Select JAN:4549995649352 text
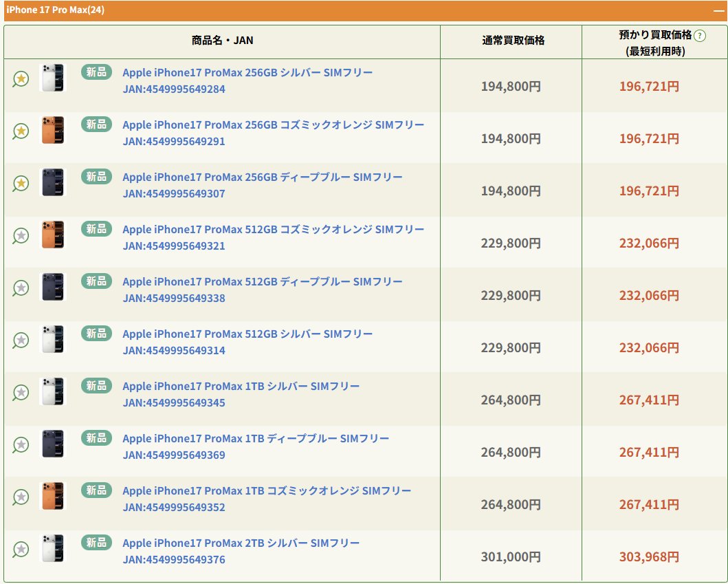 (x=174, y=508)
